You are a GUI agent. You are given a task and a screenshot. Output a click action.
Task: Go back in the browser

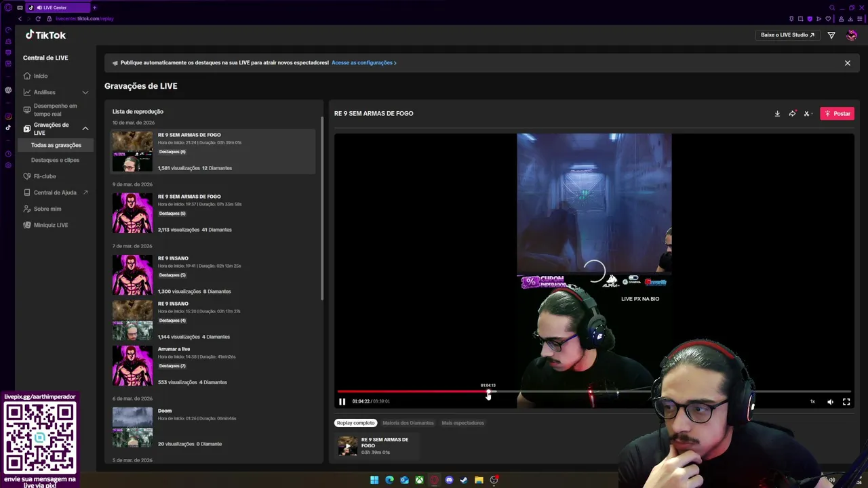pos(20,18)
